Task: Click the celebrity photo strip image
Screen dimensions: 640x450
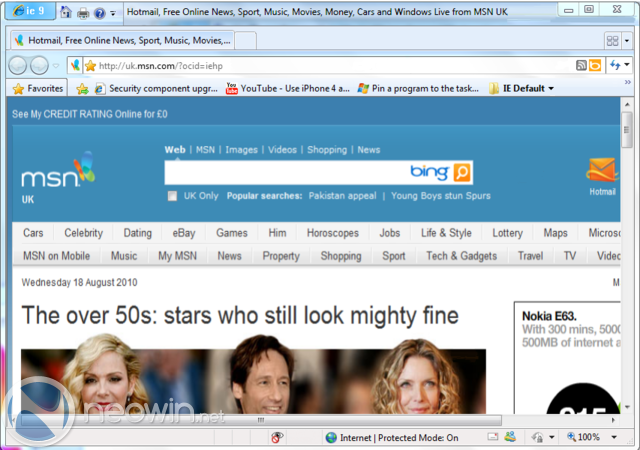Action: (253, 376)
